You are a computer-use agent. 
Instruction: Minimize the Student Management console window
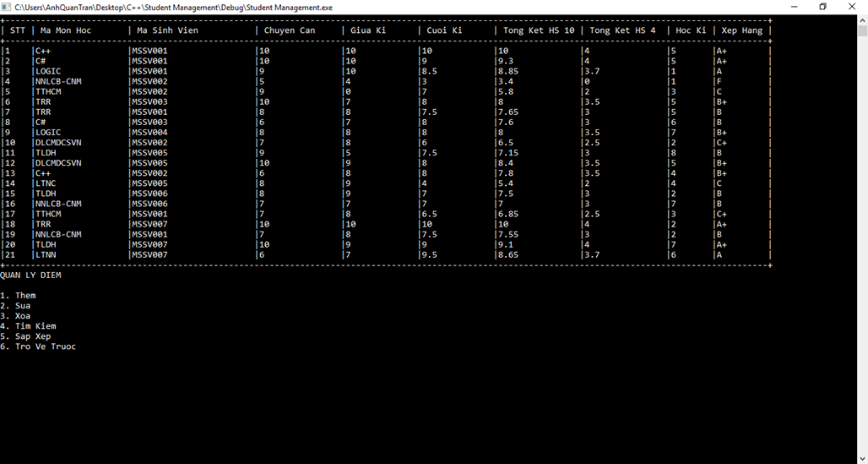point(794,7)
